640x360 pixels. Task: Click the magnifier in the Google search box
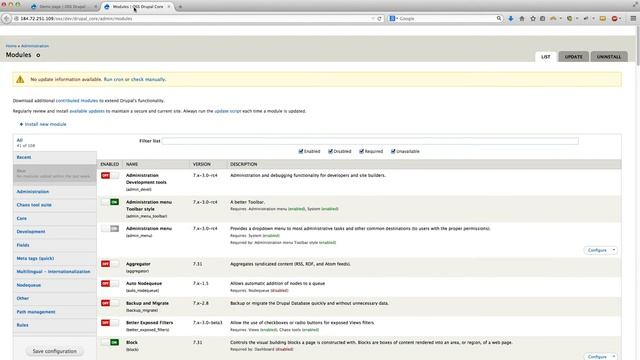click(499, 18)
